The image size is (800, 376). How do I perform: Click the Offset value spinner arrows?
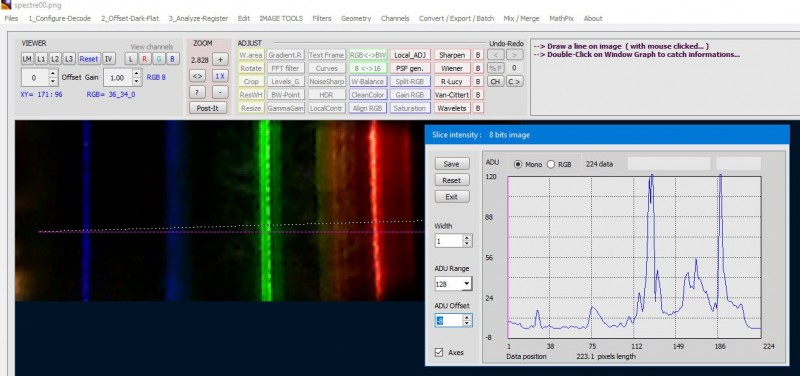(53, 78)
